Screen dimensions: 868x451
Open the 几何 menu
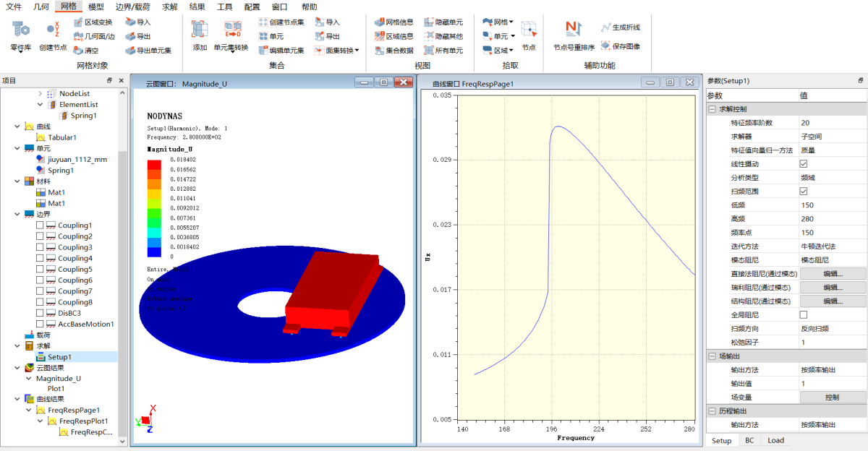click(41, 7)
